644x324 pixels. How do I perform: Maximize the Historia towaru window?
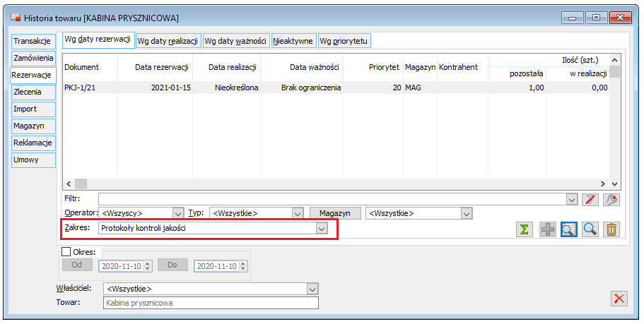click(x=597, y=18)
